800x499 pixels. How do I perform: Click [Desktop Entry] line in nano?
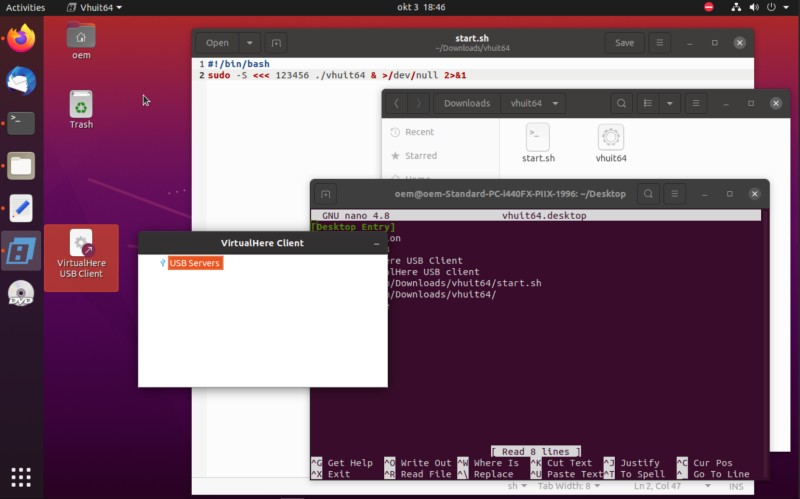353,227
